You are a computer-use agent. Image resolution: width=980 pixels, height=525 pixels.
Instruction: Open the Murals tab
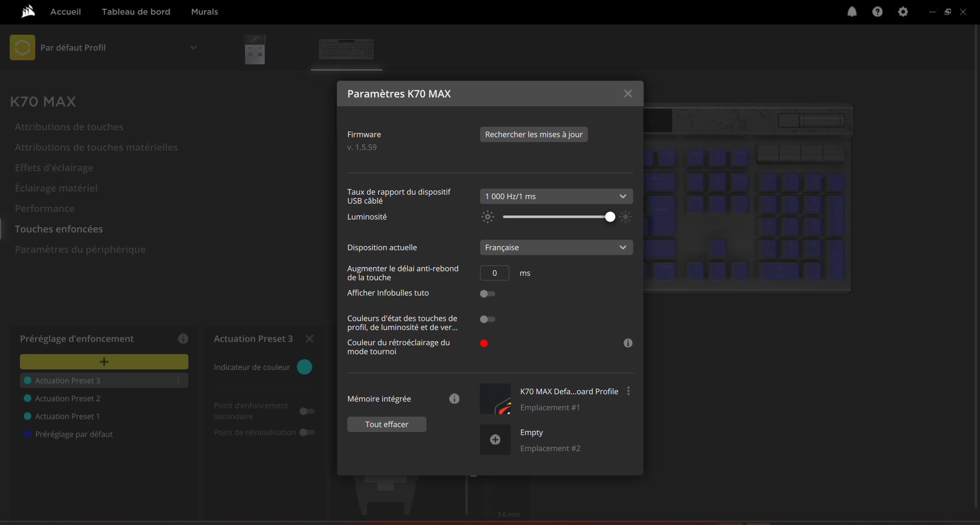pos(205,12)
